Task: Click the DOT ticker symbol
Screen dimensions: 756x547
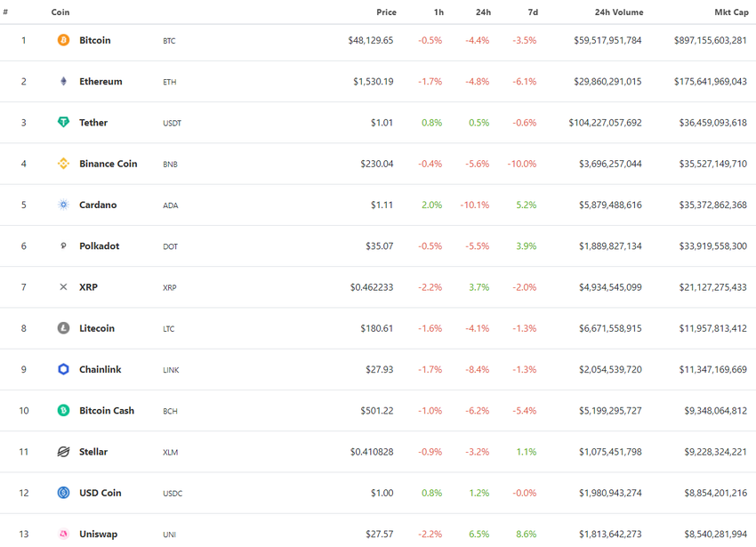Action: (x=170, y=246)
